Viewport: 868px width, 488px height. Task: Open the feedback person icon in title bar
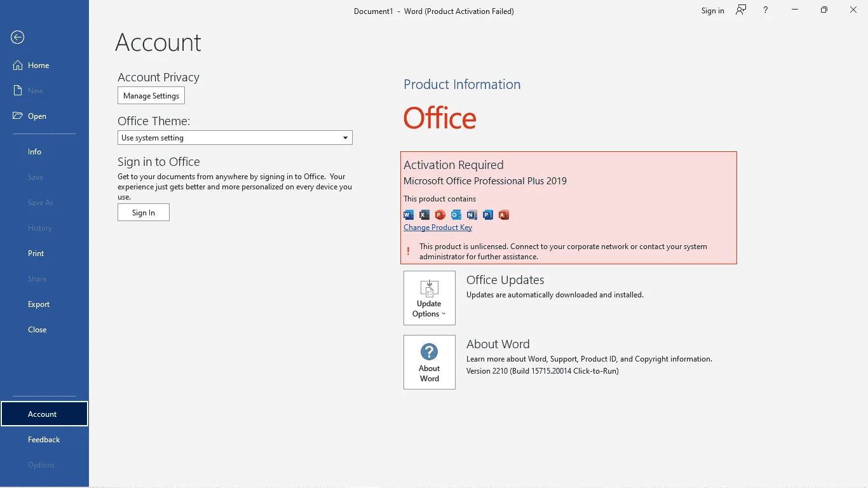click(x=741, y=10)
